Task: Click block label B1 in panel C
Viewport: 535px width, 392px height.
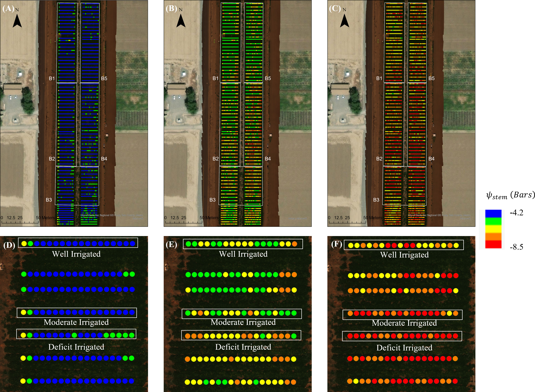Action: tap(379, 78)
